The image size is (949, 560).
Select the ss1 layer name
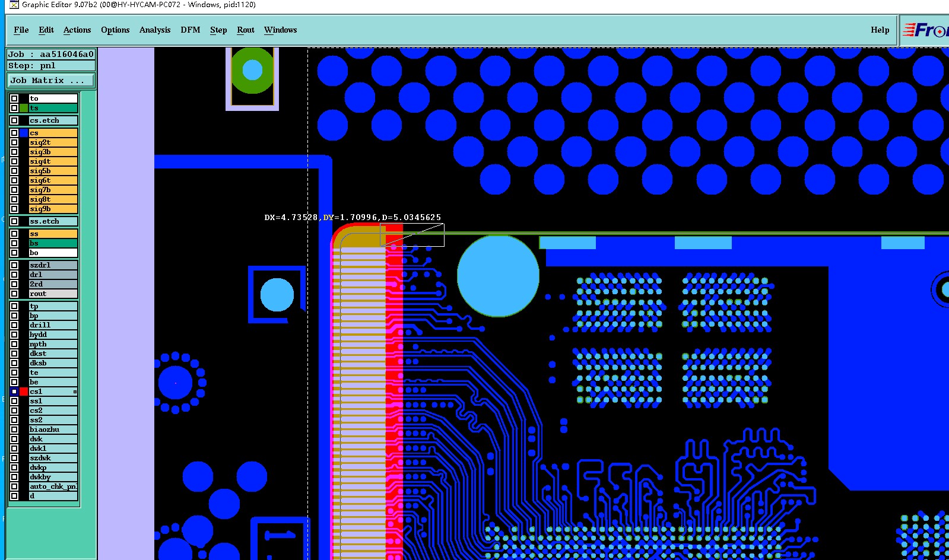click(53, 401)
